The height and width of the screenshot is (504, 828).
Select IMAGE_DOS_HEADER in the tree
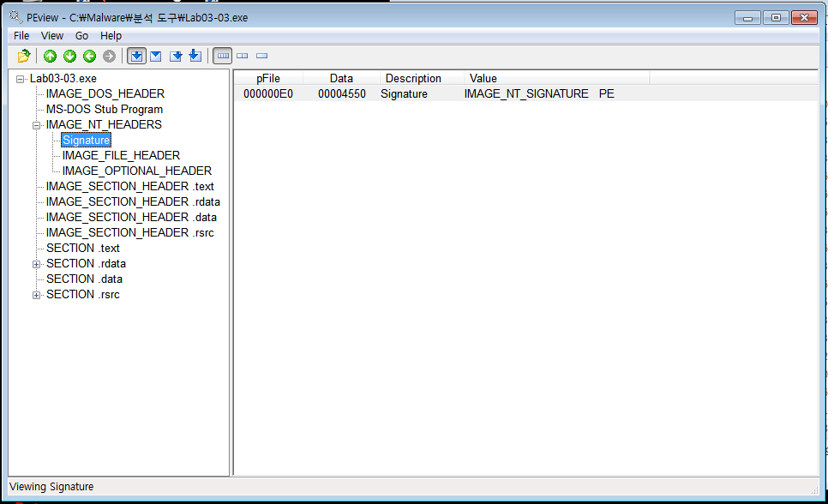pyautogui.click(x=105, y=94)
